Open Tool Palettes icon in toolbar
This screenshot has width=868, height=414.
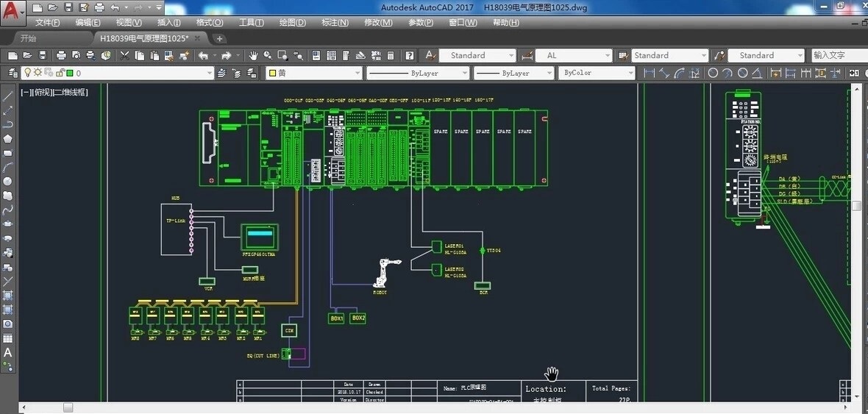point(346,55)
